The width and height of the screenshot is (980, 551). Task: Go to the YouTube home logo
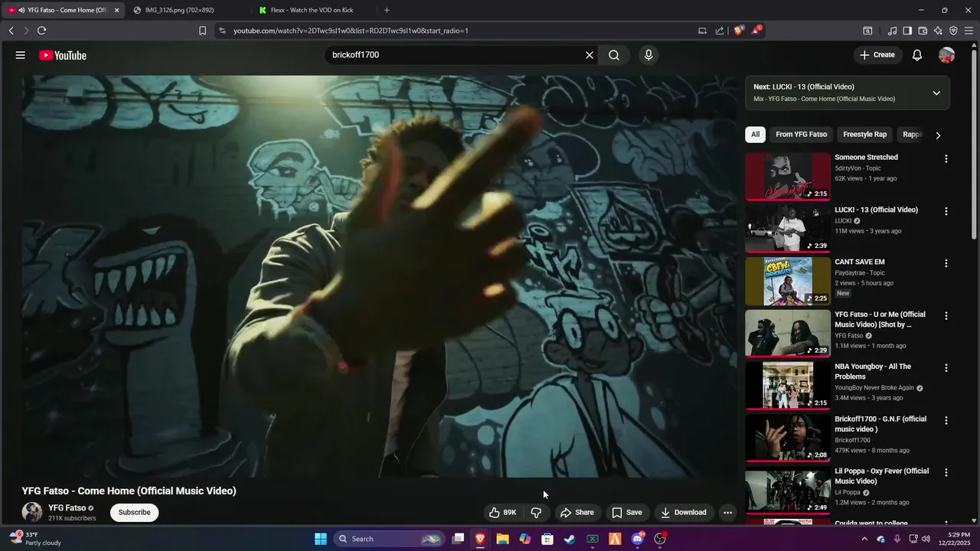click(x=63, y=55)
